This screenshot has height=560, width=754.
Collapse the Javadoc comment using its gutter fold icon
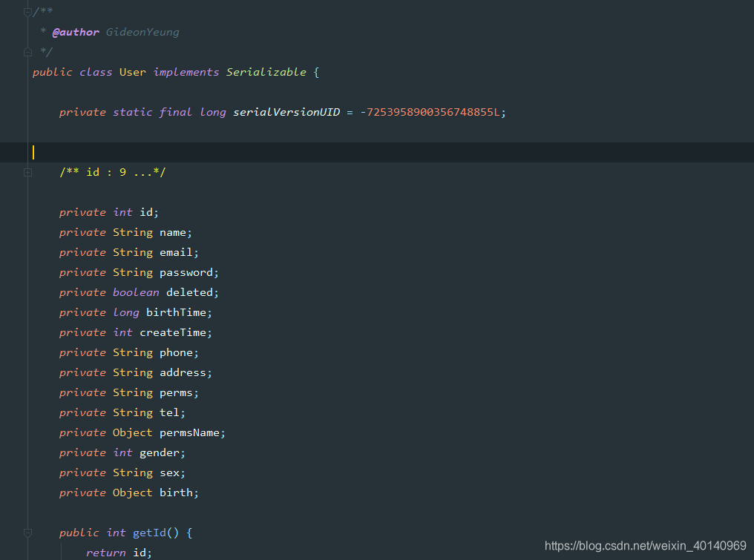click(x=27, y=11)
